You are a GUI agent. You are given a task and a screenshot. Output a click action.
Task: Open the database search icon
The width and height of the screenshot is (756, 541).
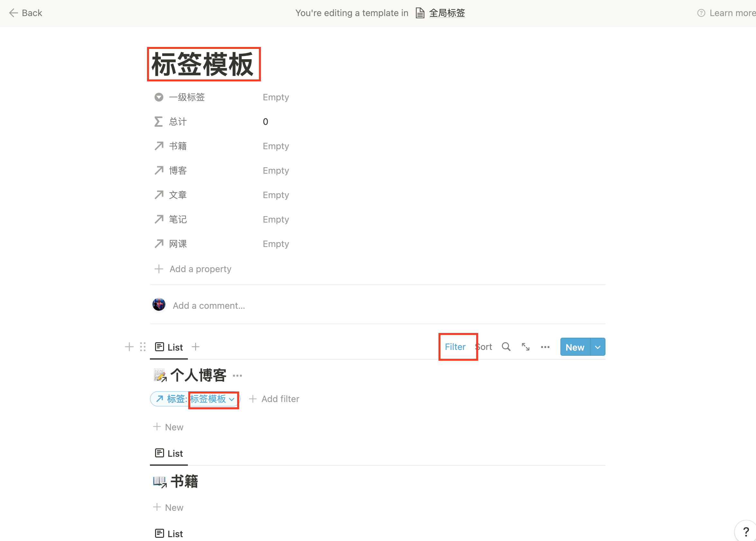click(506, 346)
